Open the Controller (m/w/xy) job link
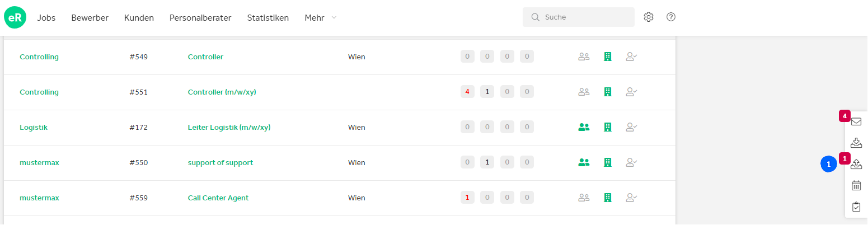 (x=222, y=92)
